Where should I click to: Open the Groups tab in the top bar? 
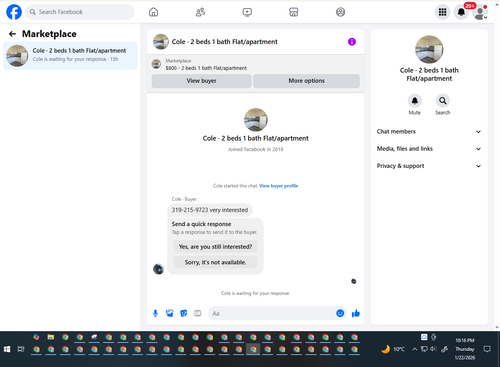tap(340, 12)
